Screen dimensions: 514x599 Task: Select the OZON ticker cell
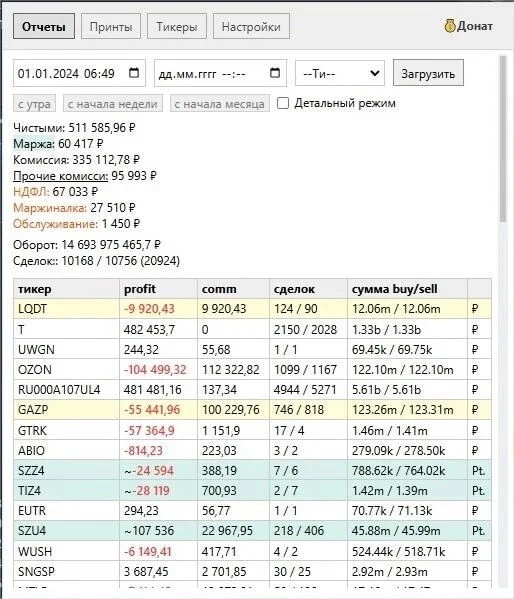66,369
